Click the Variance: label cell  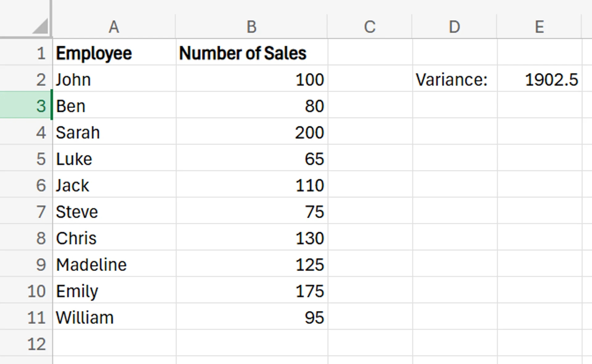(455, 79)
